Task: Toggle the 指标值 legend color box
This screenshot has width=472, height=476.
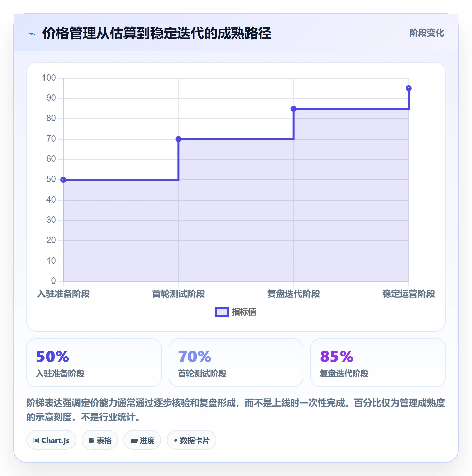Action: click(x=222, y=312)
